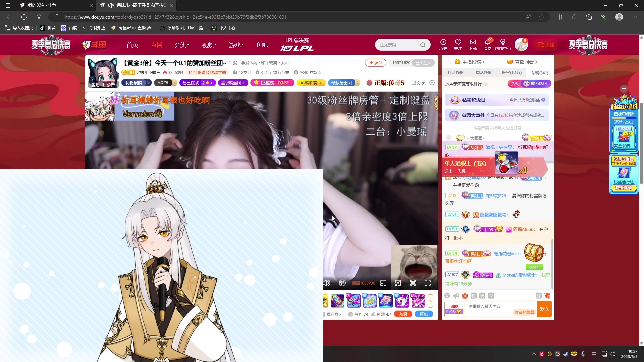Click 分享 share link
The height and width of the screenshot is (362, 644).
418,83
